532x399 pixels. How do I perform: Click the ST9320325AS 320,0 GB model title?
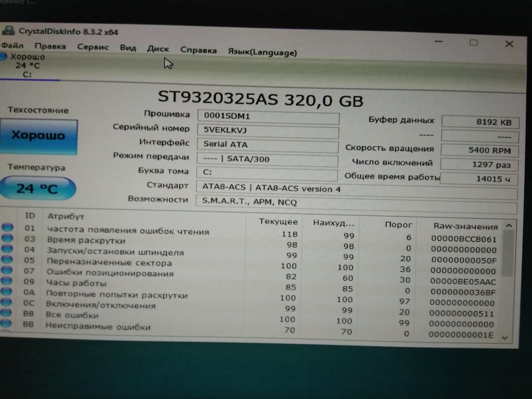point(260,99)
